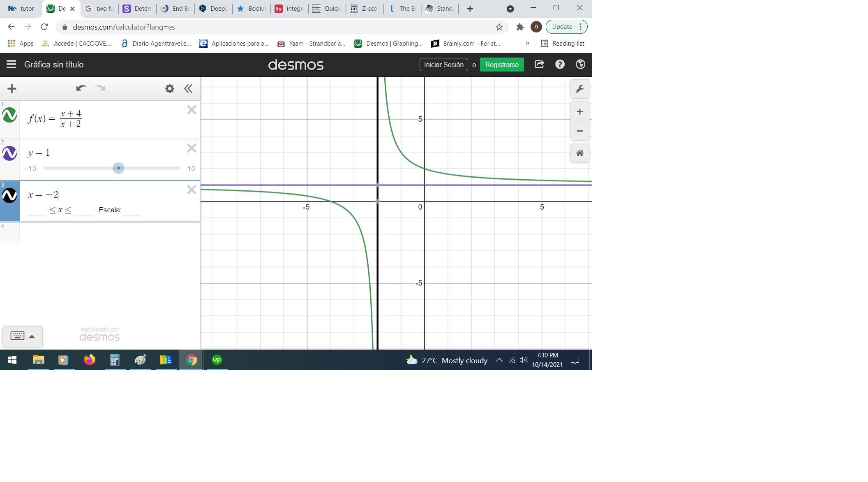Viewport: 868px width, 482px height.
Task: Undo the last expression edit
Action: coord(81,88)
